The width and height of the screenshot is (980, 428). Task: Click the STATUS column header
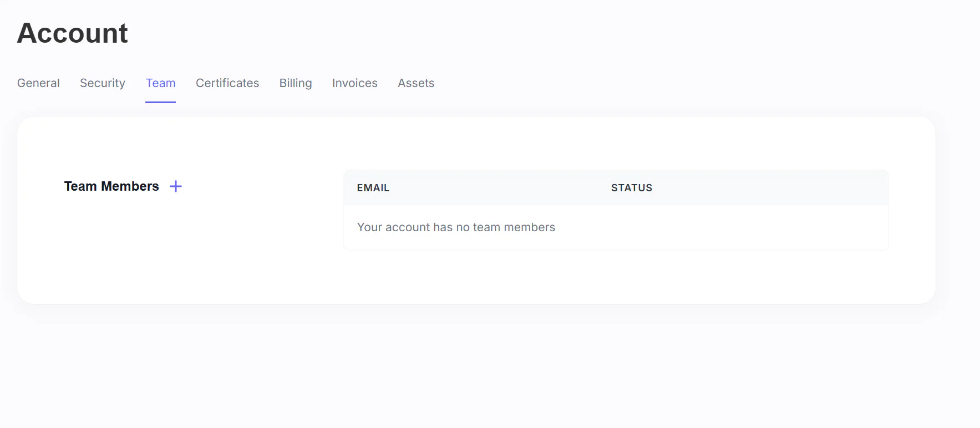632,188
